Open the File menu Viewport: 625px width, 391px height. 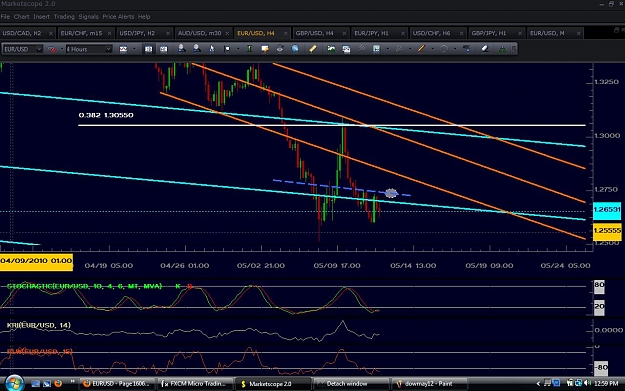pyautogui.click(x=5, y=17)
